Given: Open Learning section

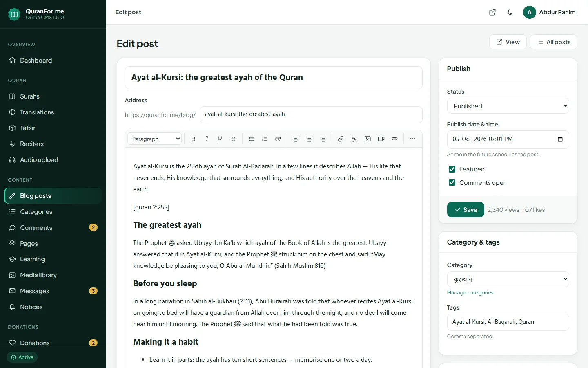Looking at the screenshot, I should pyautogui.click(x=53, y=259).
